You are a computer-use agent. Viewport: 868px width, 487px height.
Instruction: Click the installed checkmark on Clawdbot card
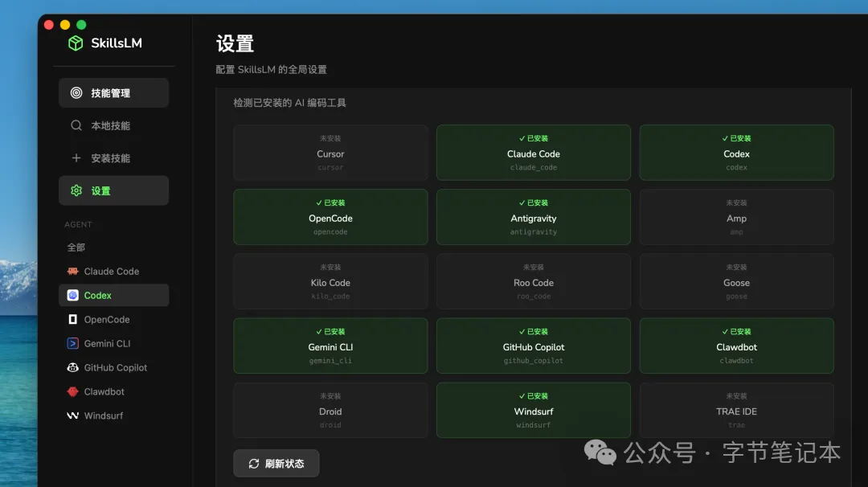coord(725,331)
